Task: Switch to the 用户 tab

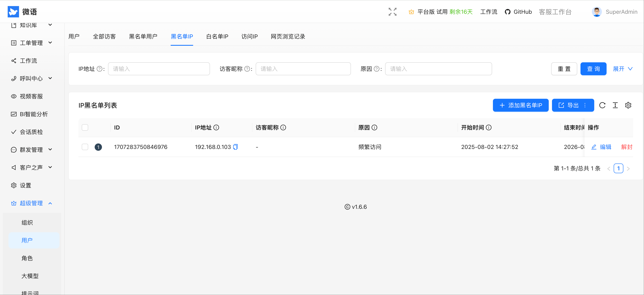Action: tap(74, 36)
